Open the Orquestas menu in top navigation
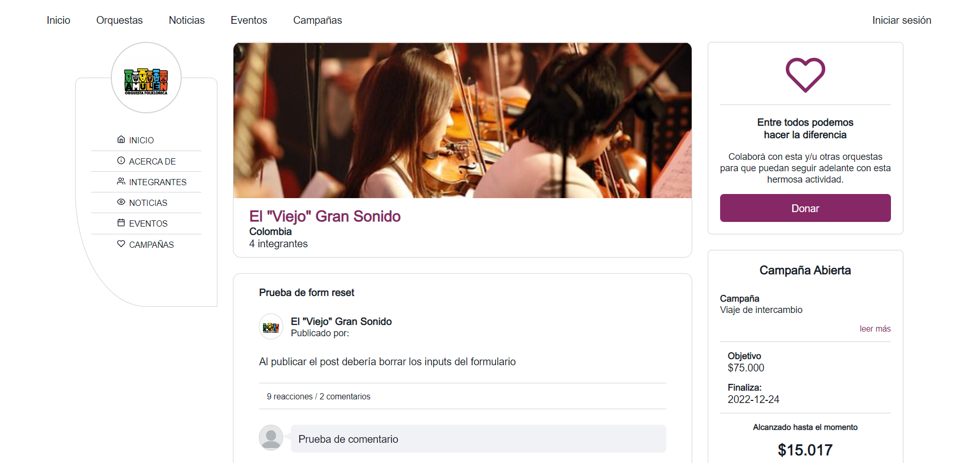Screen dimensions: 980x463 point(120,20)
